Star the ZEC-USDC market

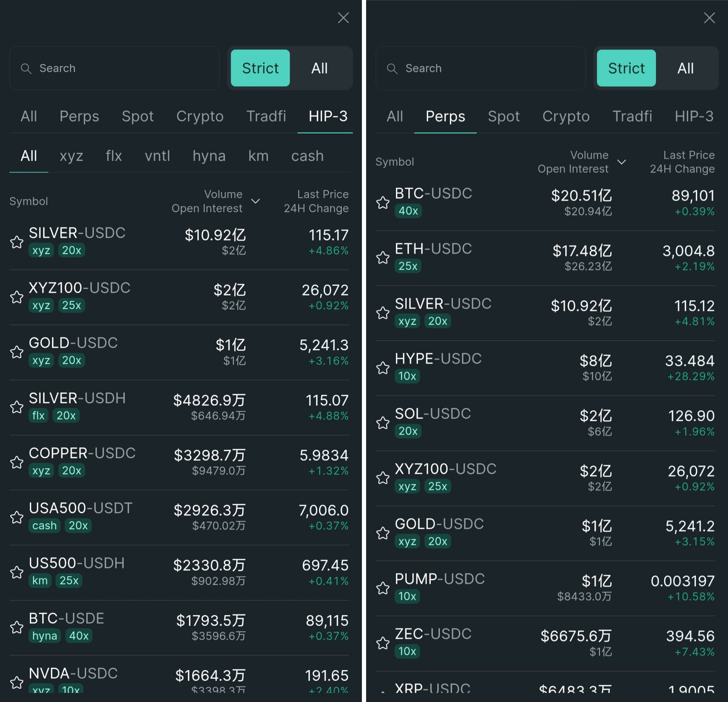coord(383,643)
